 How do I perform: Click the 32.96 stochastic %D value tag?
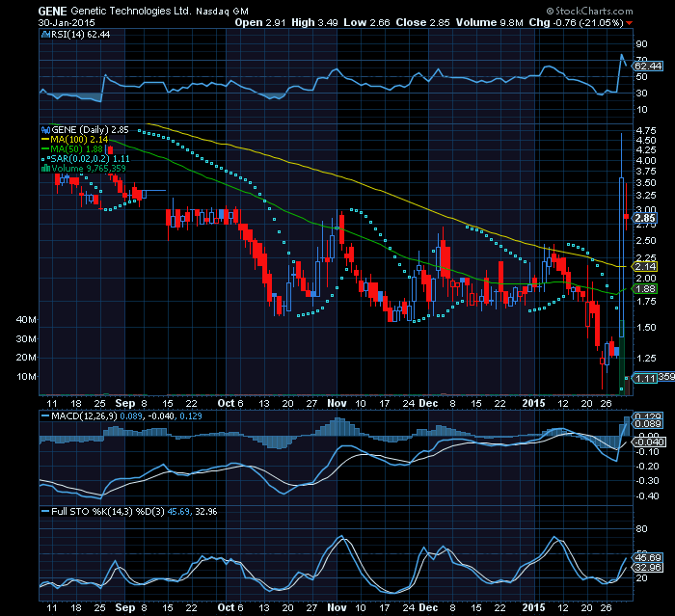[x=649, y=568]
